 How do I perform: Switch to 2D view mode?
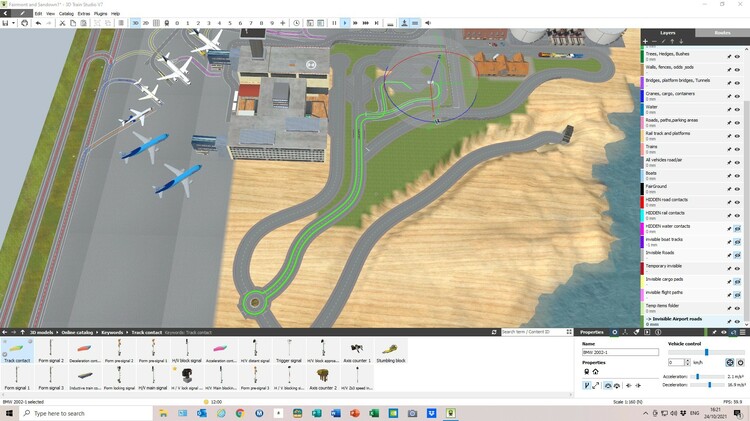(x=146, y=22)
